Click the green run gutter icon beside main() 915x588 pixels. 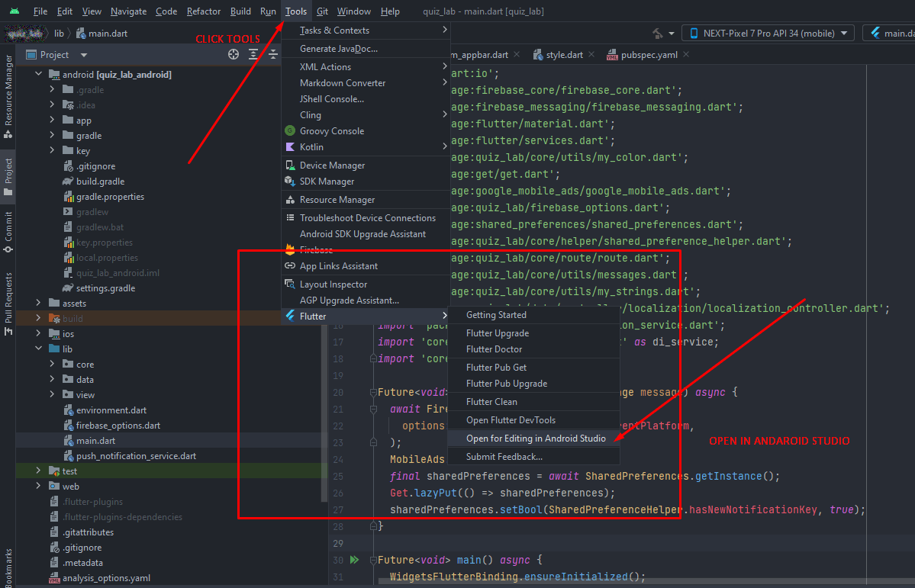coord(354,560)
